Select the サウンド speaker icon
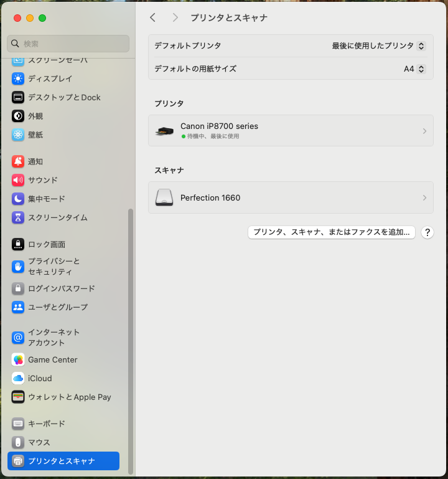 18,180
